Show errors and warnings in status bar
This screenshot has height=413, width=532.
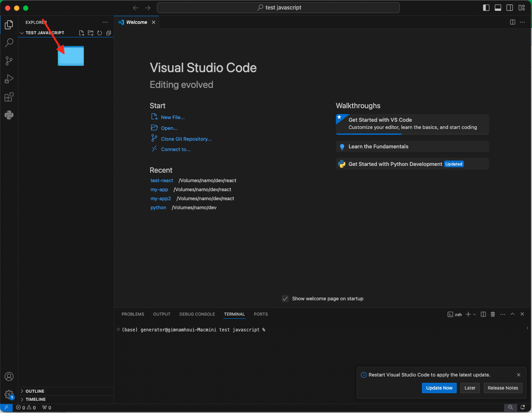pos(26,408)
